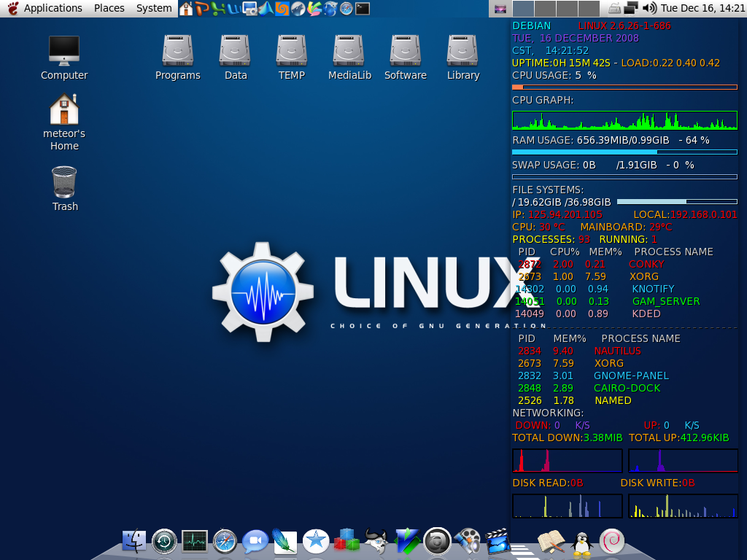Click the blue V icon in the dock
Image resolution: width=747 pixels, height=560 pixels.
(407, 542)
